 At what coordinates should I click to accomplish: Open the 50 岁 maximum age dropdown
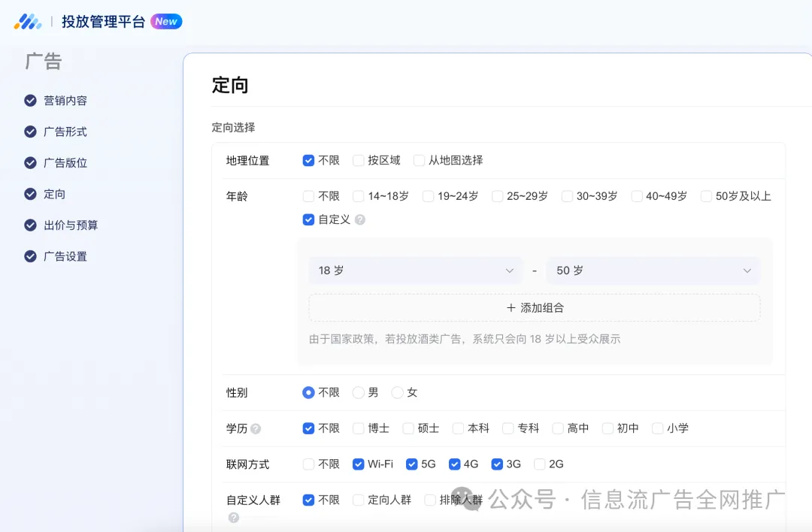pyautogui.click(x=653, y=270)
